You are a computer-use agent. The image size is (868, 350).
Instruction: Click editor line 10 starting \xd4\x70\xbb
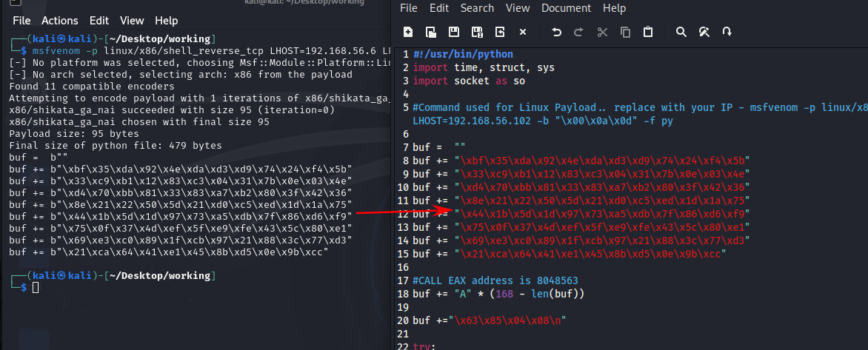pyautogui.click(x=581, y=187)
